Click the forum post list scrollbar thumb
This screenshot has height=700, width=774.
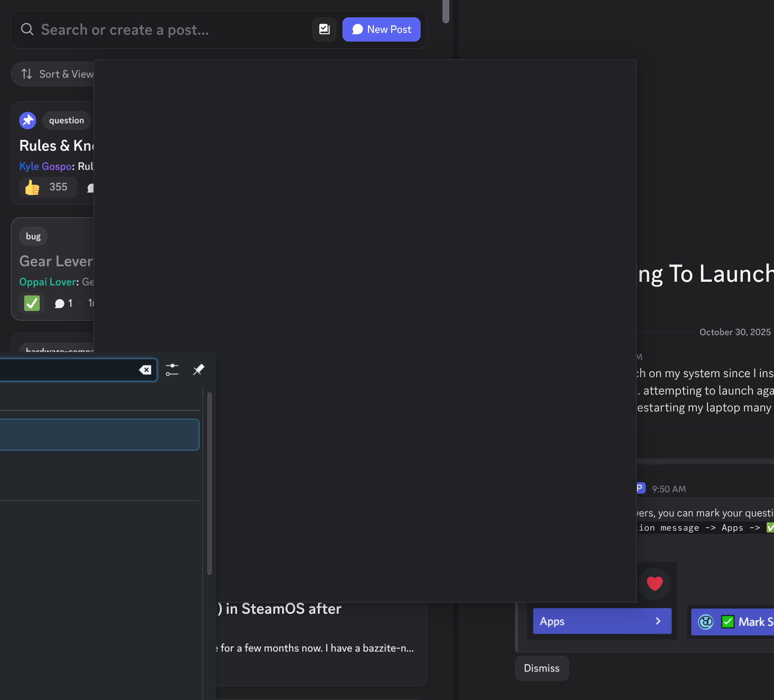click(x=446, y=11)
